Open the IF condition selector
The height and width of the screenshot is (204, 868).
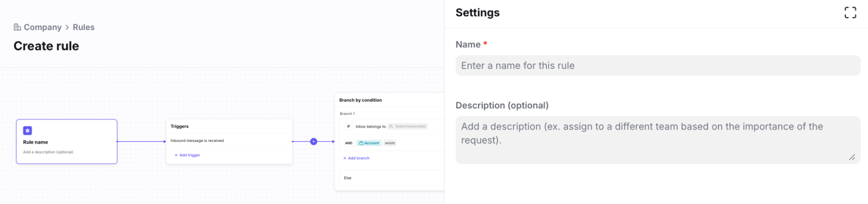click(x=348, y=127)
